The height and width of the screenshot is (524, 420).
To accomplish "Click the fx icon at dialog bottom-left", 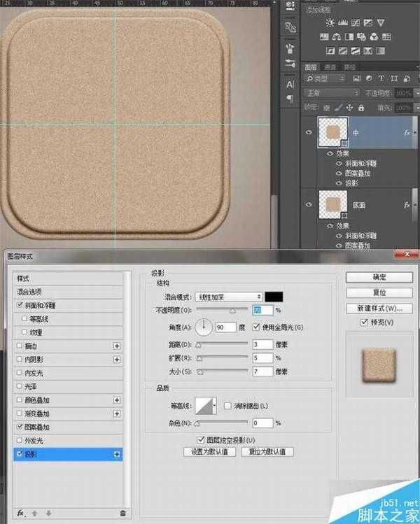I will (x=21, y=513).
